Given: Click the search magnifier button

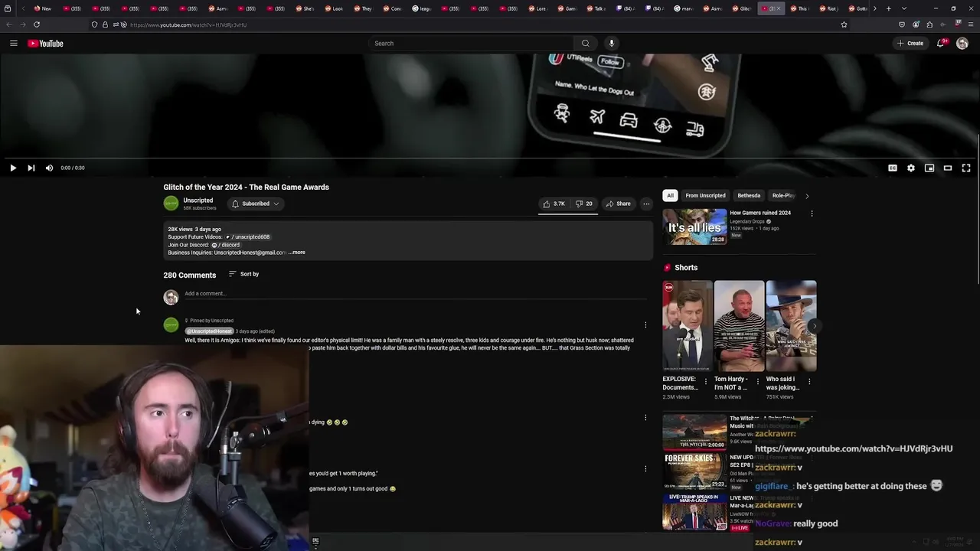Looking at the screenshot, I should [x=586, y=44].
